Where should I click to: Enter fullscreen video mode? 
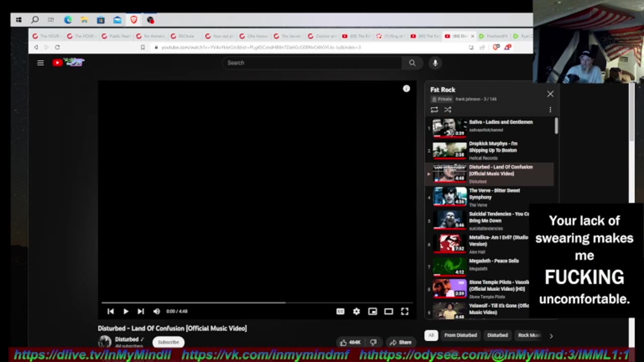click(x=405, y=312)
